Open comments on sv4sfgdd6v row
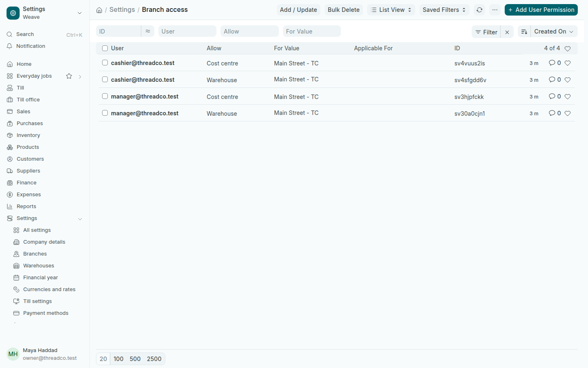The width and height of the screenshot is (588, 368). click(555, 80)
